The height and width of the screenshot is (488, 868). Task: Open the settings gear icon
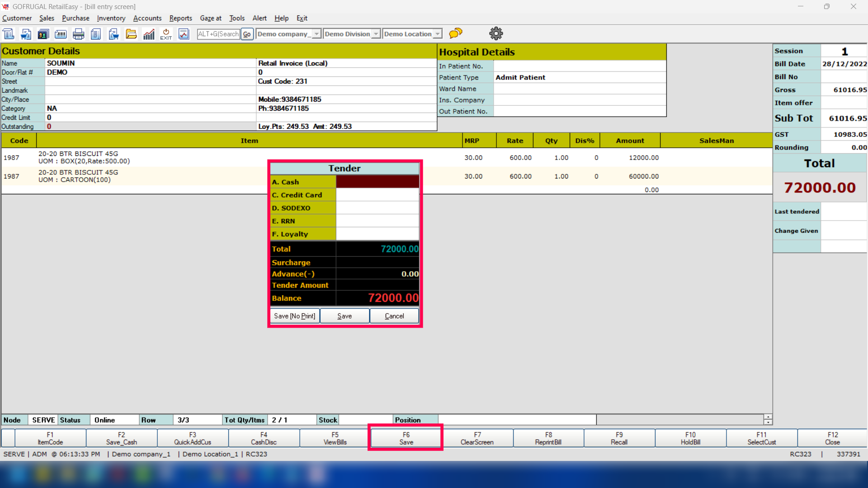point(496,33)
